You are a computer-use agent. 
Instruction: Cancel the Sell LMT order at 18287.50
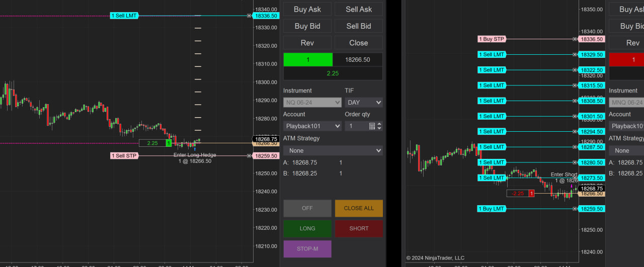[x=575, y=147]
